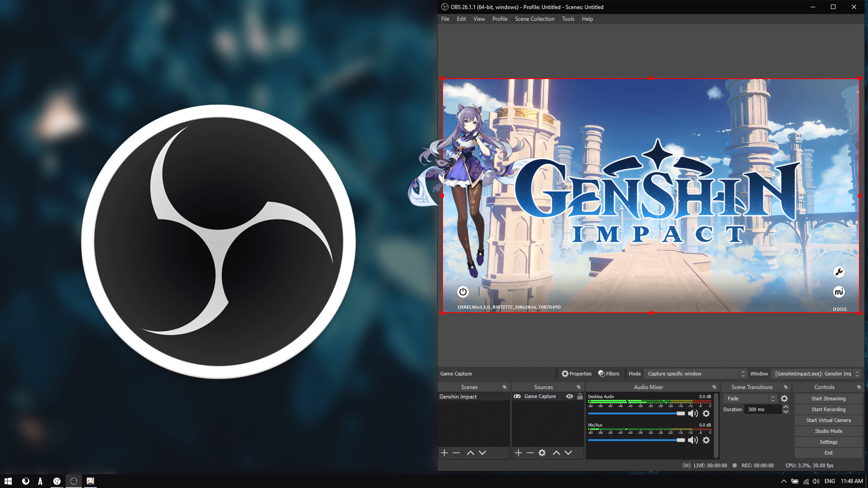This screenshot has width=868, height=488.
Task: Open the Scene Collection menu
Action: pyautogui.click(x=535, y=19)
